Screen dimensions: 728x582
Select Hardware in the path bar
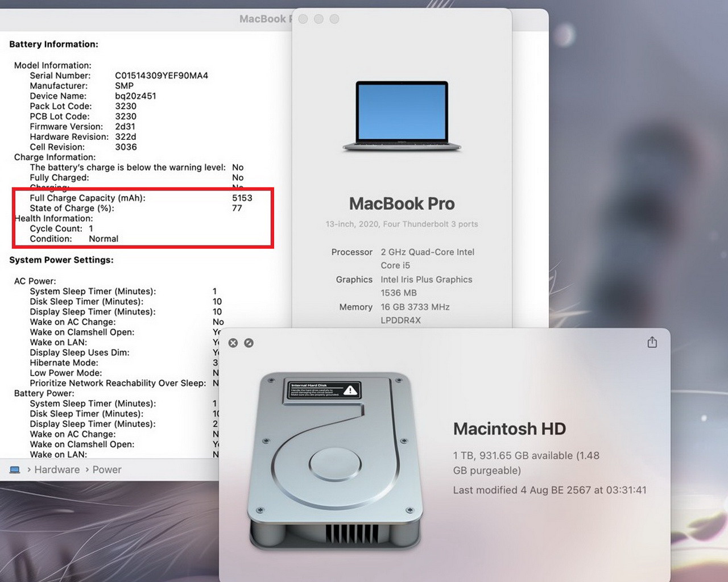tap(57, 469)
